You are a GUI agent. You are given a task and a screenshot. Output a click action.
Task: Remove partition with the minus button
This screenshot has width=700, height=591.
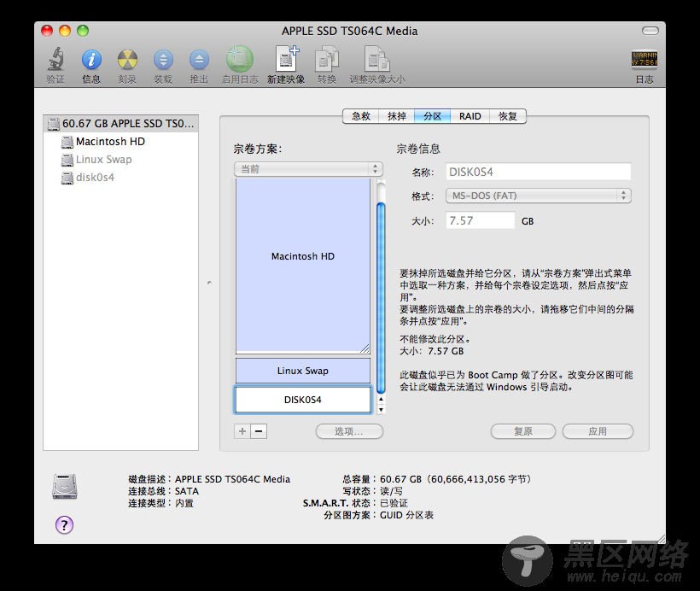tap(259, 431)
